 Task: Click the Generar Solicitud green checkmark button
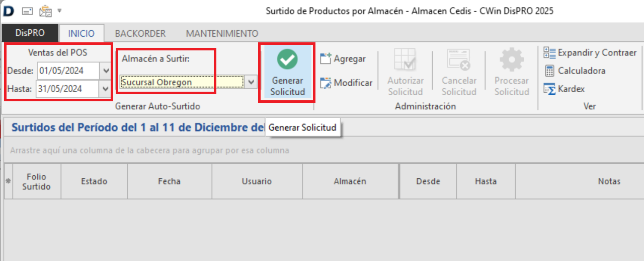pos(287,60)
